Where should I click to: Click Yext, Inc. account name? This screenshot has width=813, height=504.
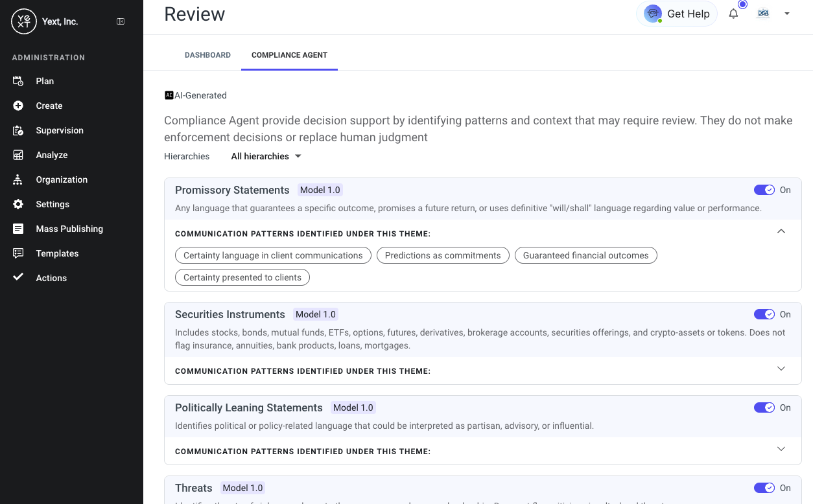(60, 21)
